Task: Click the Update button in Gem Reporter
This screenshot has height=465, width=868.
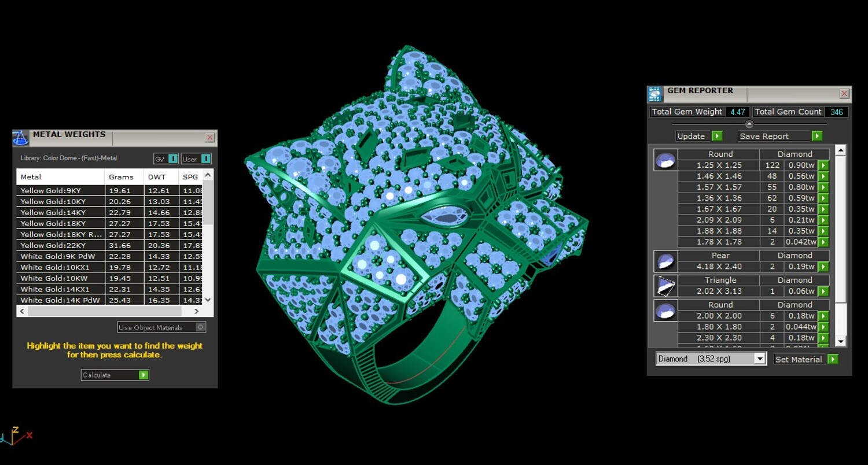Action: [700, 136]
